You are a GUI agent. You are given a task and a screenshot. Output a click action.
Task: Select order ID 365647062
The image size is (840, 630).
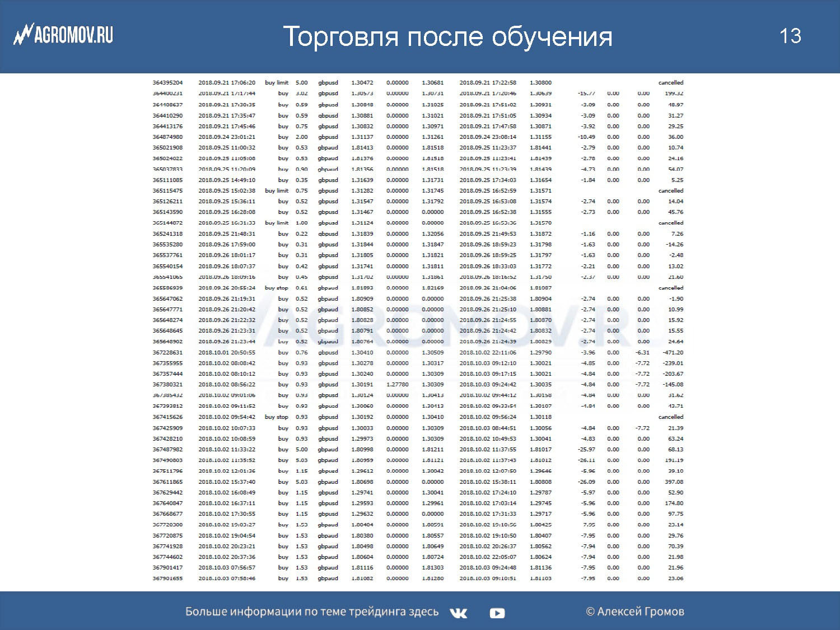167,298
